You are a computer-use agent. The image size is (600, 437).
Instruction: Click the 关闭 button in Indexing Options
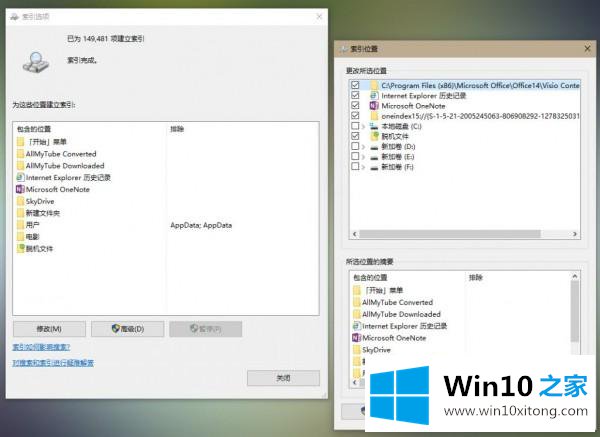pyautogui.click(x=283, y=378)
